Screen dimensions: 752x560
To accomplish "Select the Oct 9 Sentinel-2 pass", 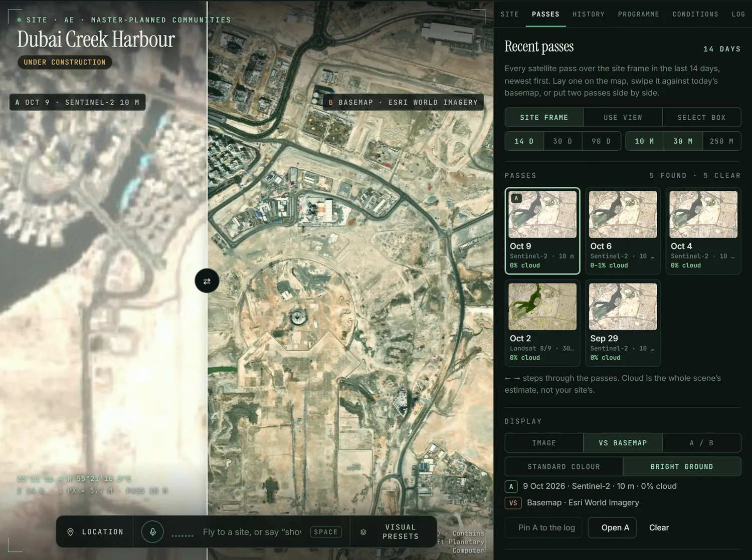I will [542, 231].
